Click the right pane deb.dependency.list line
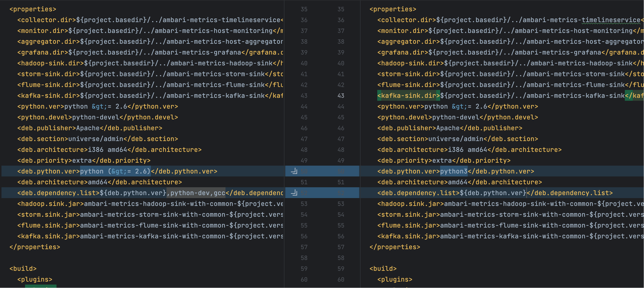 [495, 193]
